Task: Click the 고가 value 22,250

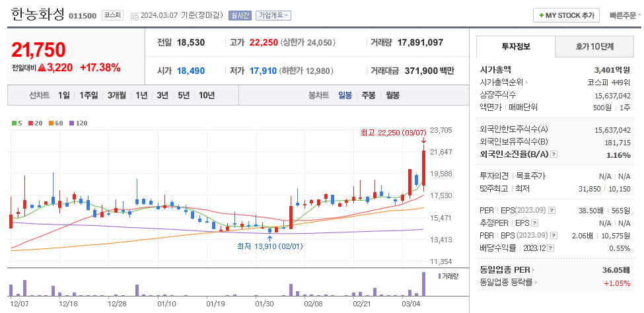Action: (x=264, y=42)
